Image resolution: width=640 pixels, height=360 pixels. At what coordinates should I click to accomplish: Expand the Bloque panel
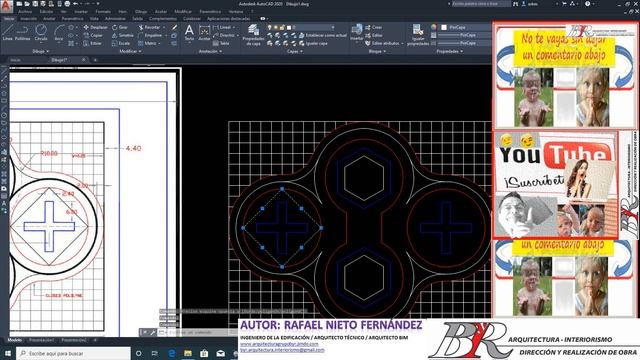click(377, 51)
